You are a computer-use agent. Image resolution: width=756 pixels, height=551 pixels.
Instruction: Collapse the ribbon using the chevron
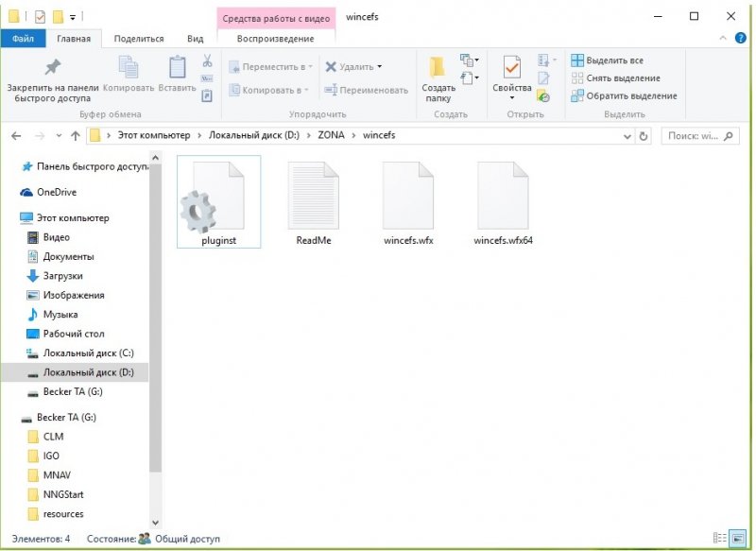pos(724,38)
